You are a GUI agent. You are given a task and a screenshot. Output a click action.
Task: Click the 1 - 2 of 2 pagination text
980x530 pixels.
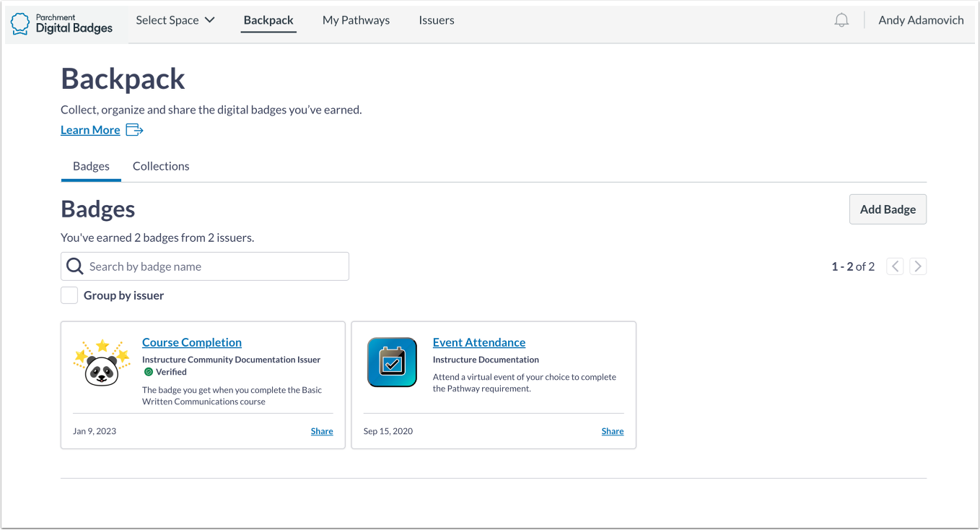(x=853, y=266)
